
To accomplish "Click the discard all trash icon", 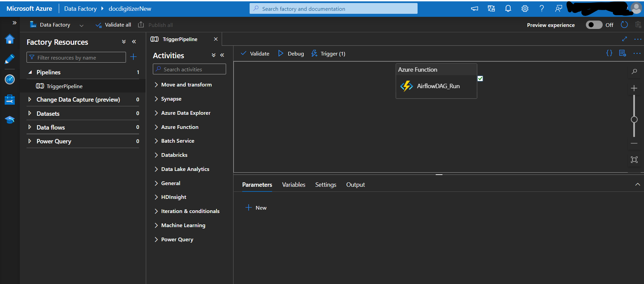I will point(638,25).
